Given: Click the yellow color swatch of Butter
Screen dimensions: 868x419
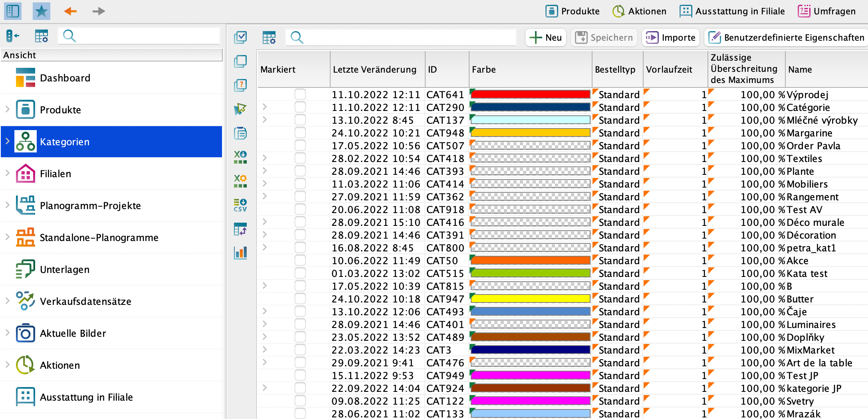Looking at the screenshot, I should pos(531,298).
